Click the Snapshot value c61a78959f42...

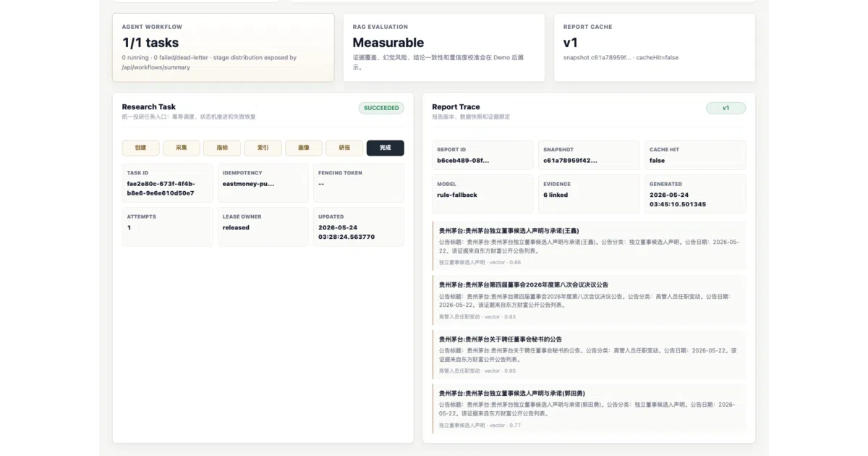tap(571, 161)
